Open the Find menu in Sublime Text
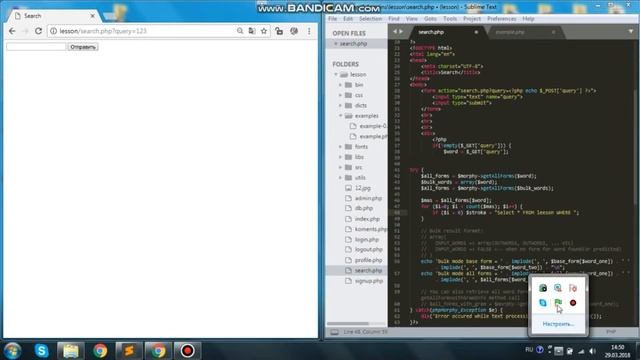The image size is (640, 360). (394, 19)
